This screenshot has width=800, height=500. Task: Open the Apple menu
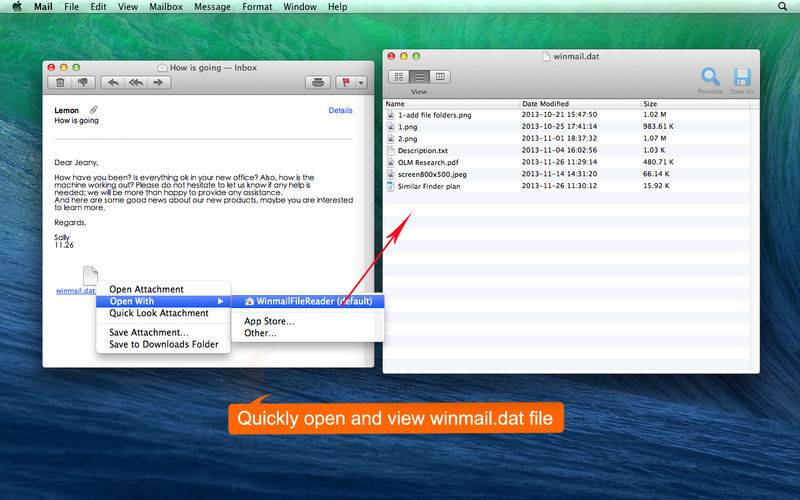(17, 7)
